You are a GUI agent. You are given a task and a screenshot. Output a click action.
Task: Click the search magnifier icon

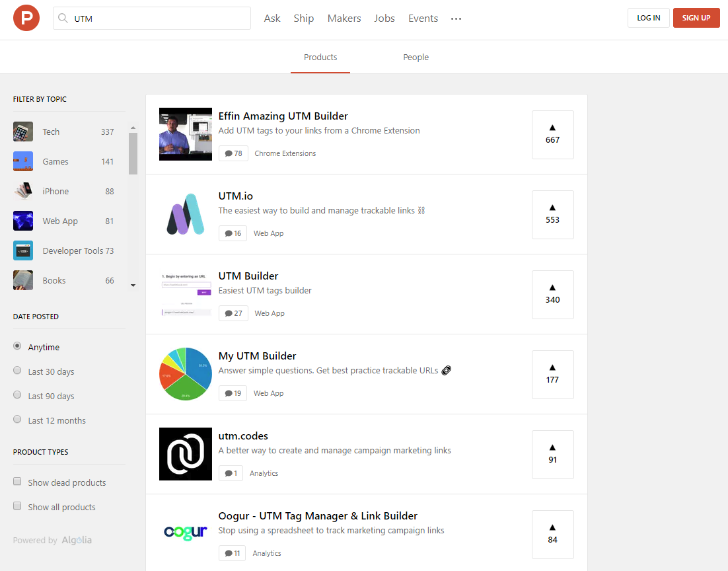[x=63, y=18]
